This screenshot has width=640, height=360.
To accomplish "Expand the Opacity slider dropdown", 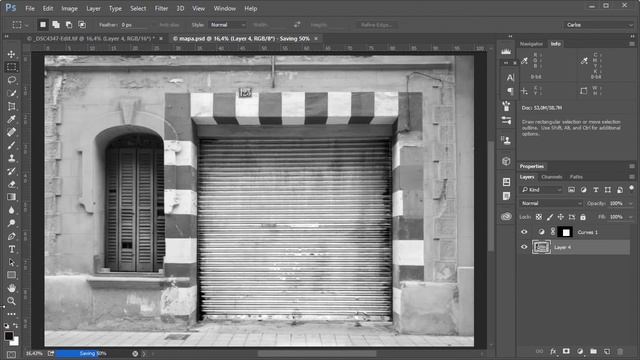I will coord(631,203).
